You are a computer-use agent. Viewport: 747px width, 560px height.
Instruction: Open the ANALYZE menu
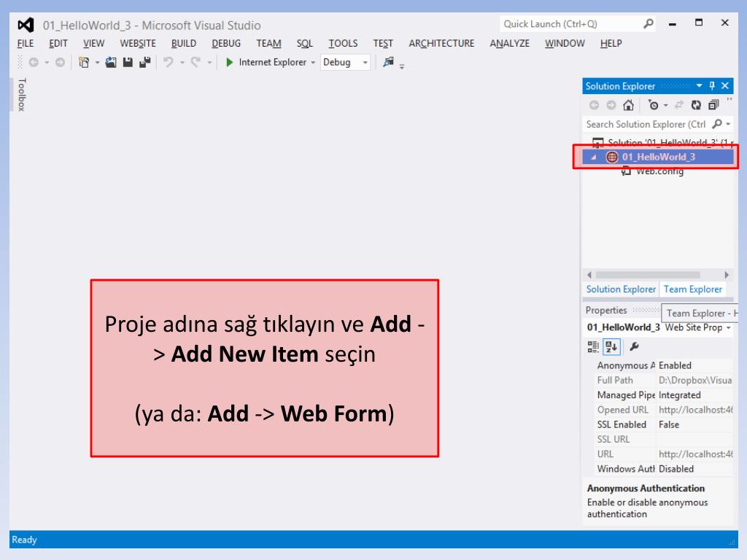(x=509, y=43)
